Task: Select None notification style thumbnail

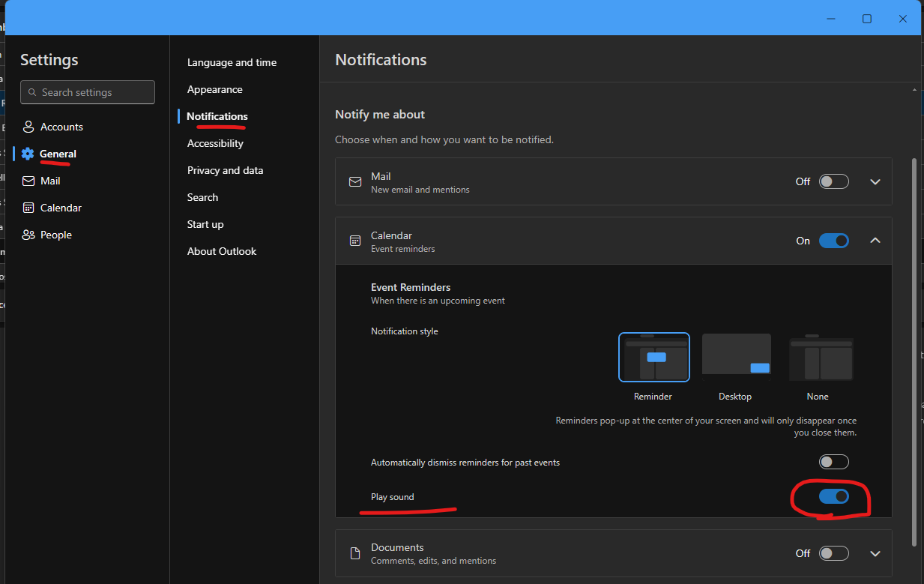Action: pyautogui.click(x=821, y=357)
